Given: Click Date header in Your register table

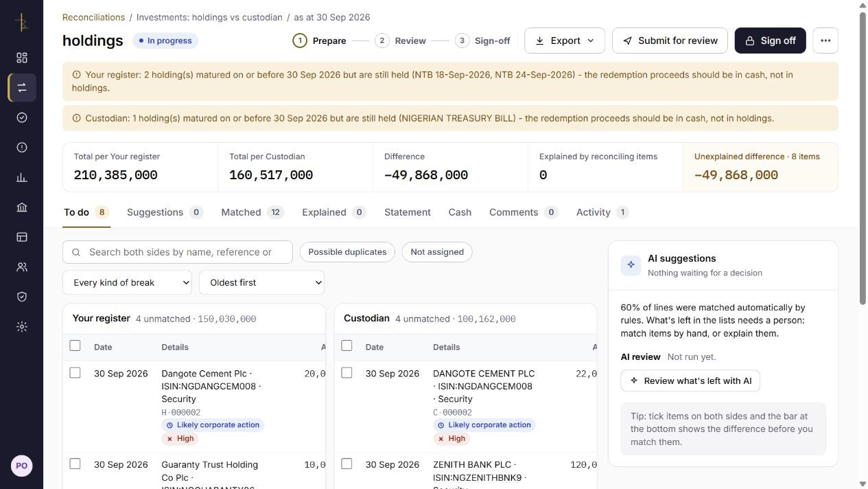Looking at the screenshot, I should (103, 348).
